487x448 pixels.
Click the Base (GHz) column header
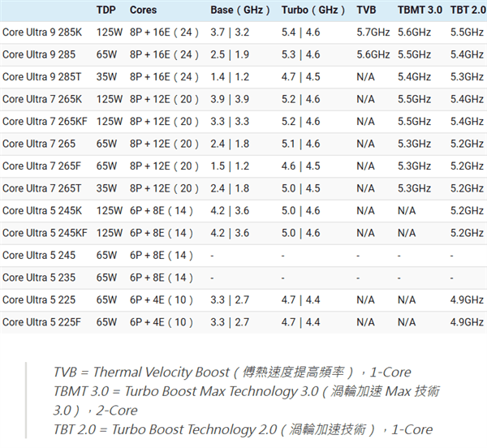coord(240,10)
